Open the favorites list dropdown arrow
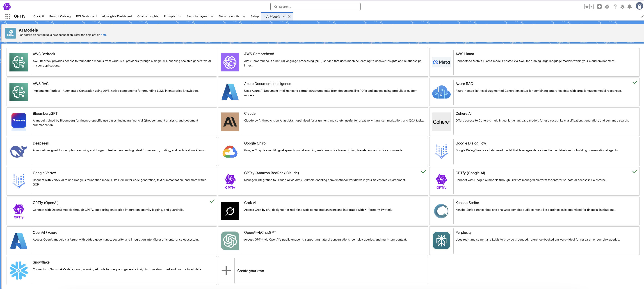This screenshot has width=644, height=289. coord(591,7)
